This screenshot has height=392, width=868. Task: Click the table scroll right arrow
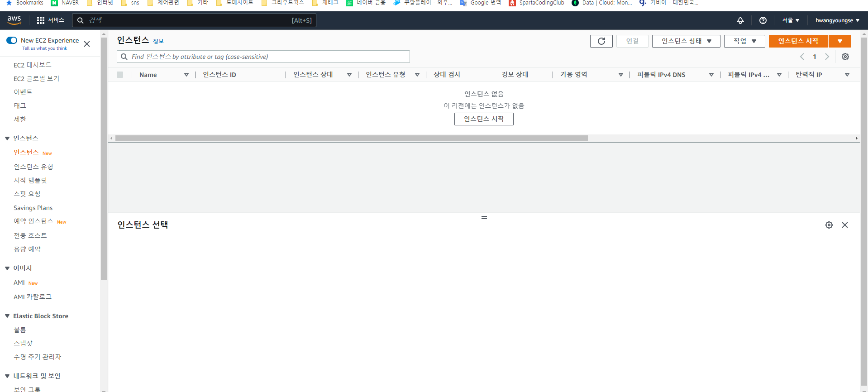[856, 139]
